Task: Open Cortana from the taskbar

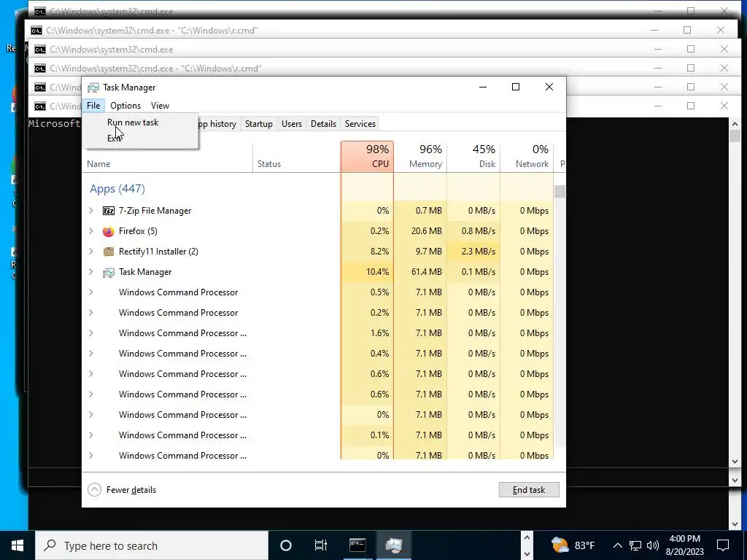Action: coord(286,545)
